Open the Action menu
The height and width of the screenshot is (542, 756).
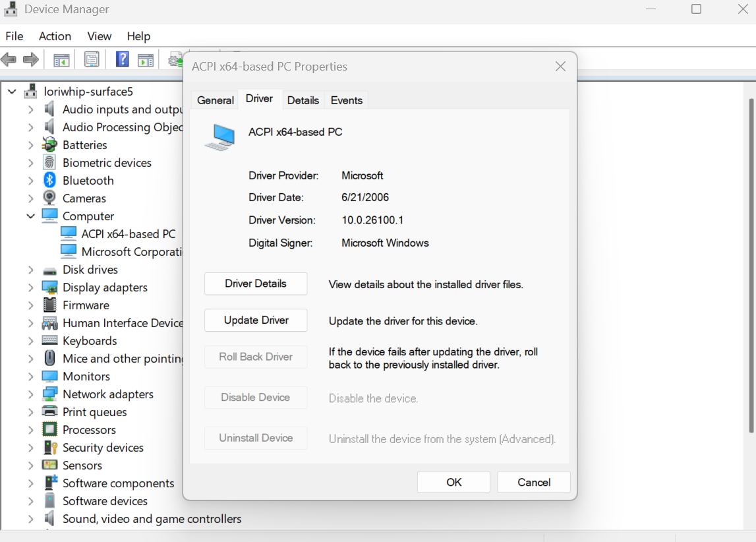click(55, 36)
